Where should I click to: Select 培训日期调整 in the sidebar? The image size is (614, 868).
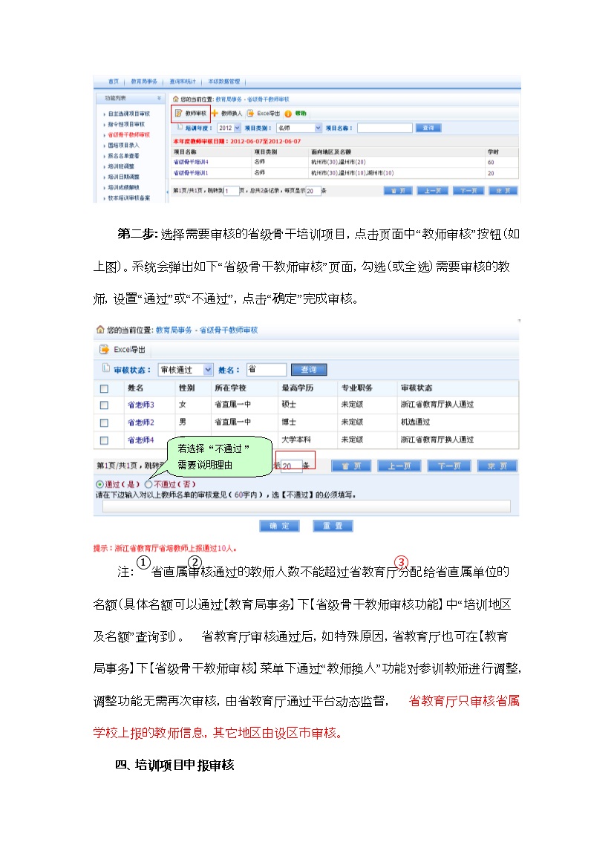click(124, 177)
